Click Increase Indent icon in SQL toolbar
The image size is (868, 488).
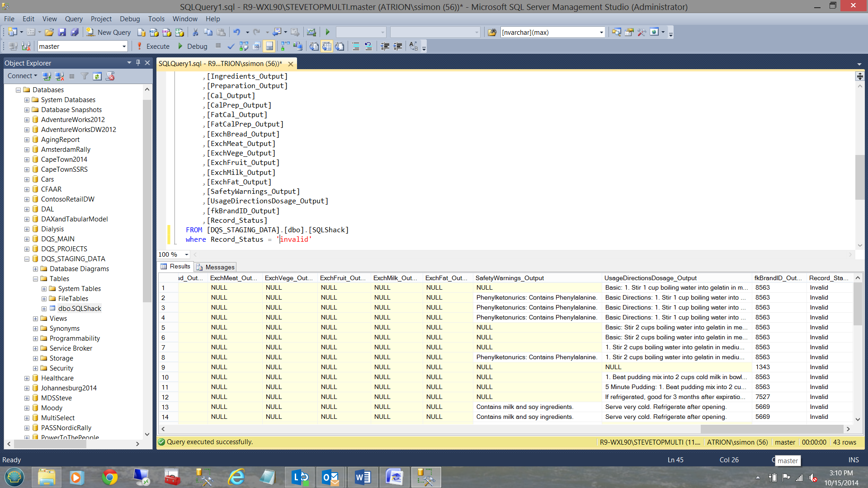coord(398,46)
